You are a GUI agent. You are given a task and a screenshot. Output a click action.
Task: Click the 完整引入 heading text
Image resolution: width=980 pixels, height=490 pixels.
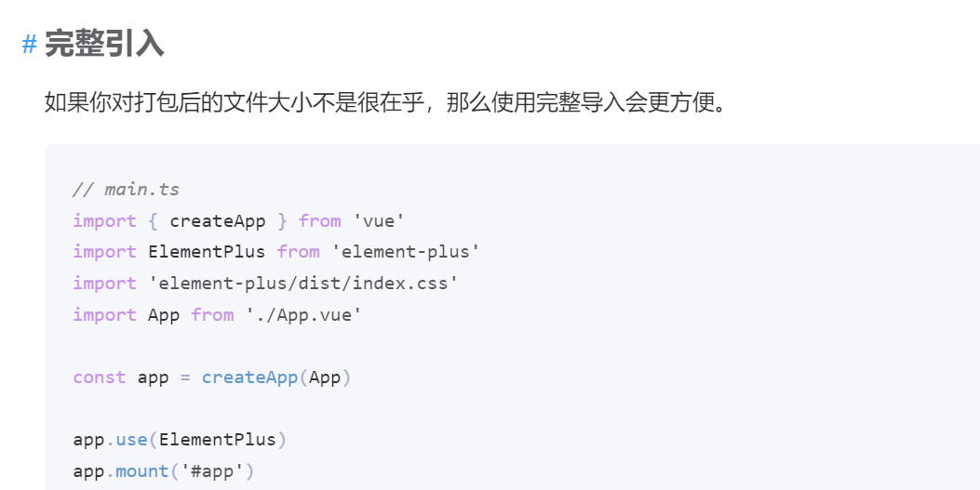point(104,45)
